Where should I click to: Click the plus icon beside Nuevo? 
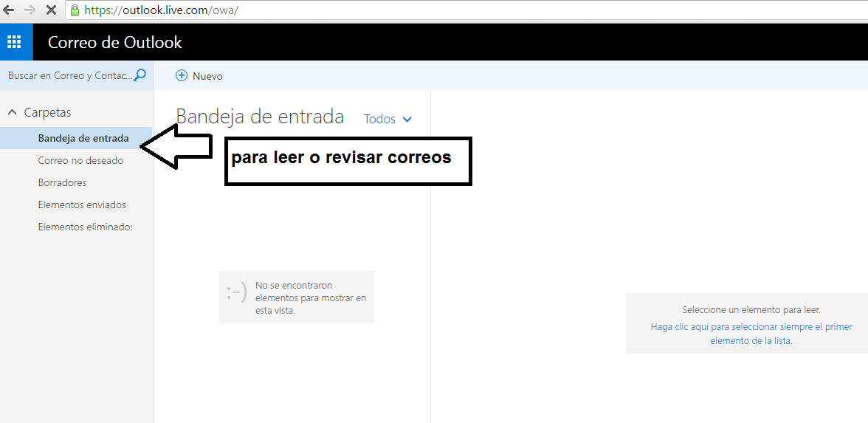182,76
